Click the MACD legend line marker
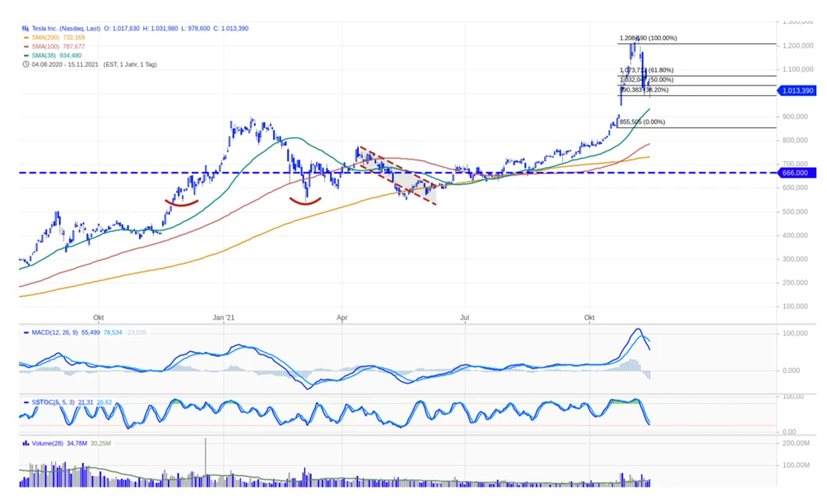Viewport: 827px width, 504px height. click(x=26, y=332)
